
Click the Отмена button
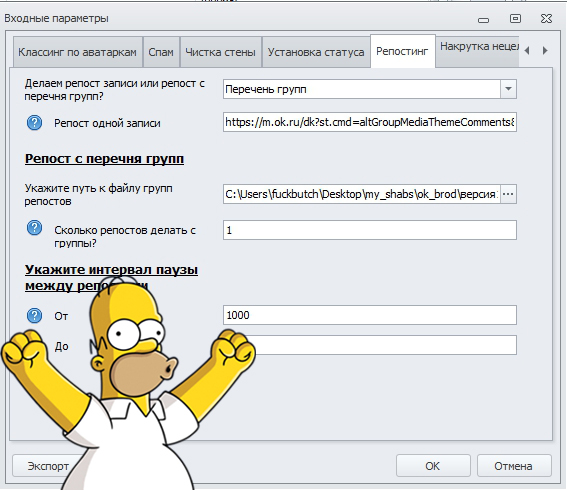[x=514, y=466]
